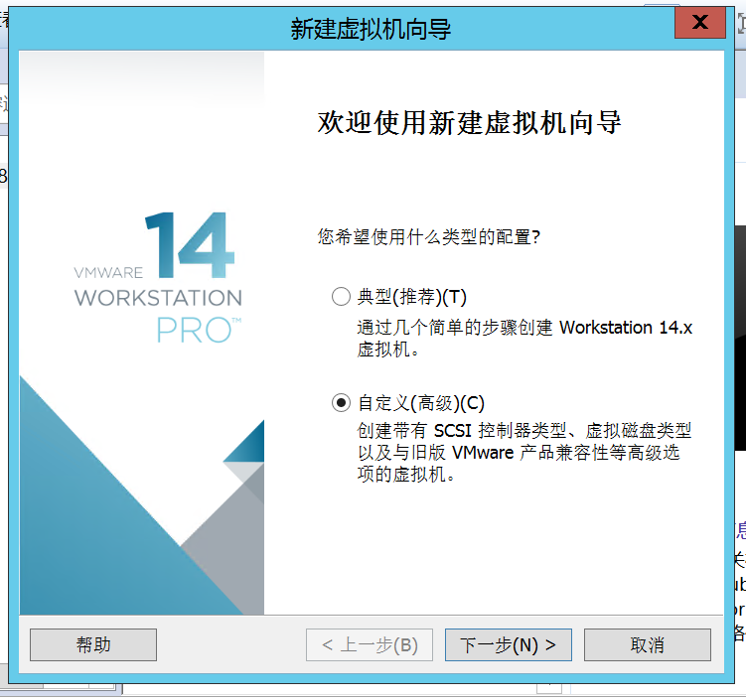Click the 自定义(高级)(C) label text
The image size is (746, 700).
pyautogui.click(x=420, y=403)
